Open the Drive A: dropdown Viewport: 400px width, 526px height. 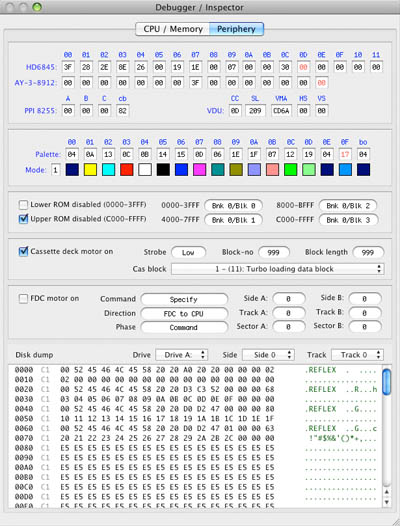click(182, 355)
